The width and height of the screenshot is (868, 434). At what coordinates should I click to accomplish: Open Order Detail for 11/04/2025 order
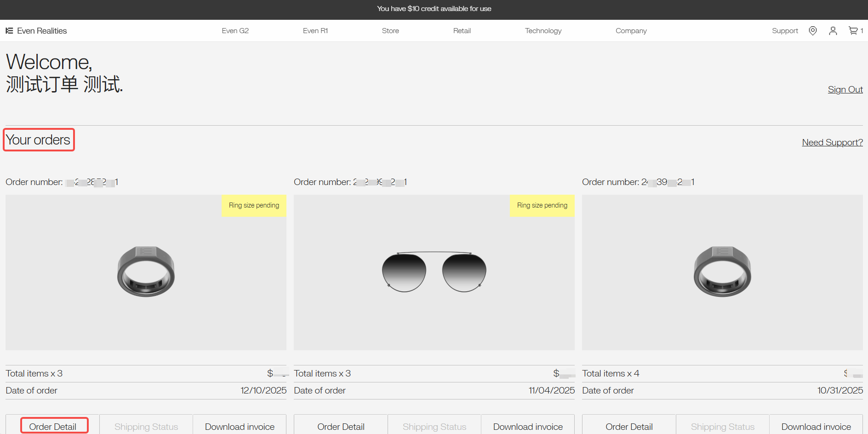tap(341, 427)
